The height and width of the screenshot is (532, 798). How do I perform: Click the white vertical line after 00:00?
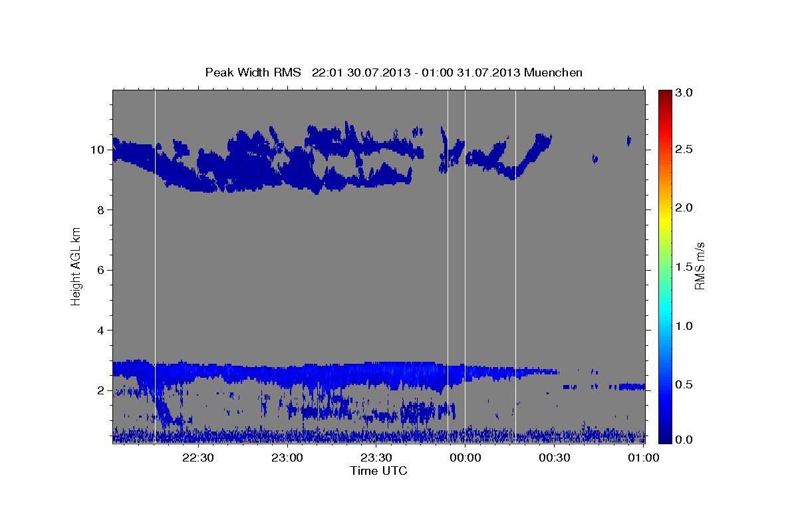pos(515,266)
